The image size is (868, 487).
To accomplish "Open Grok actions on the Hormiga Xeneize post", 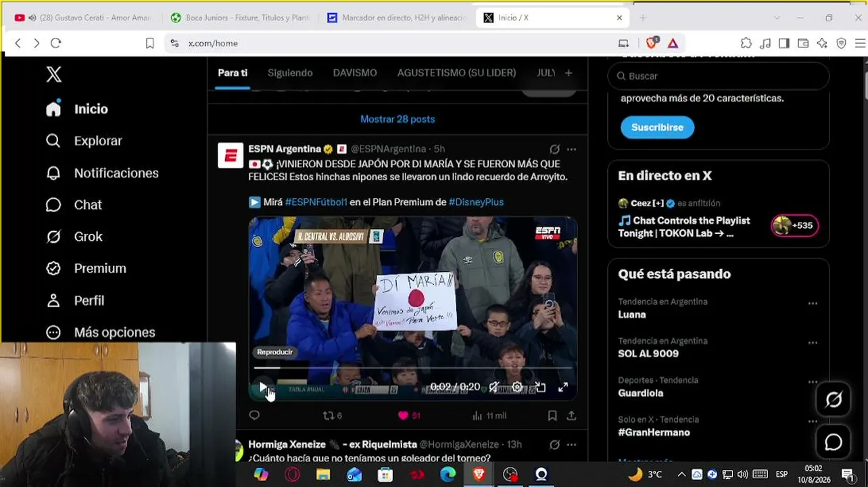I will (x=554, y=444).
